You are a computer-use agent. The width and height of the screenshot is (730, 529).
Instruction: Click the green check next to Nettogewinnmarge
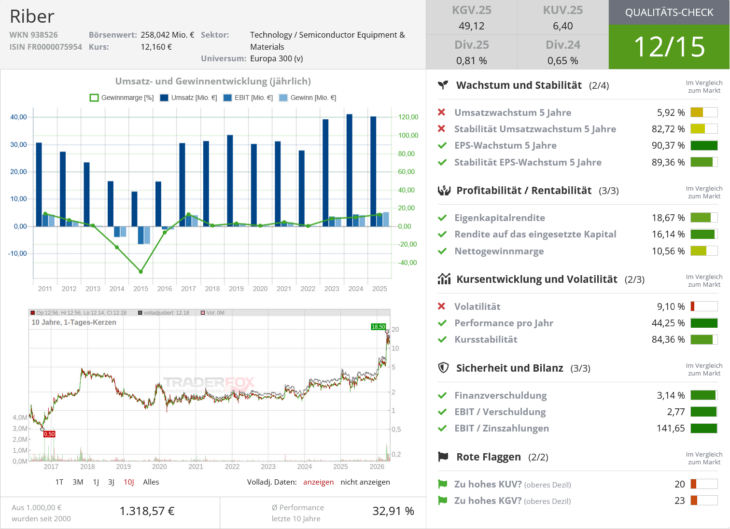[442, 251]
